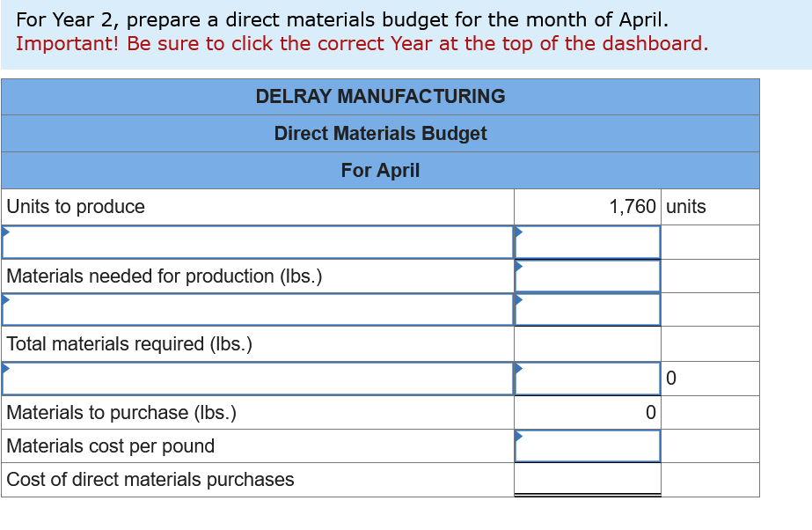The image size is (812, 530).
Task: Click the Direct Materials Budget title bar
Action: tap(380, 134)
